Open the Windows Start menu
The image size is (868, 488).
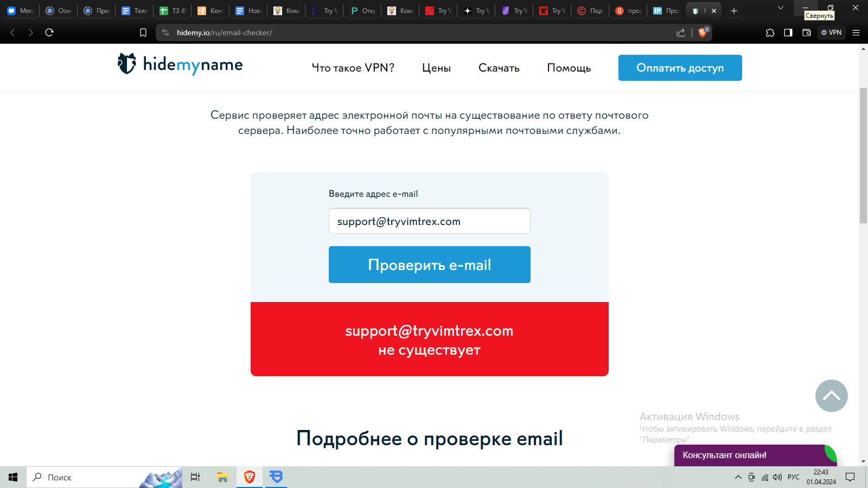(13, 477)
